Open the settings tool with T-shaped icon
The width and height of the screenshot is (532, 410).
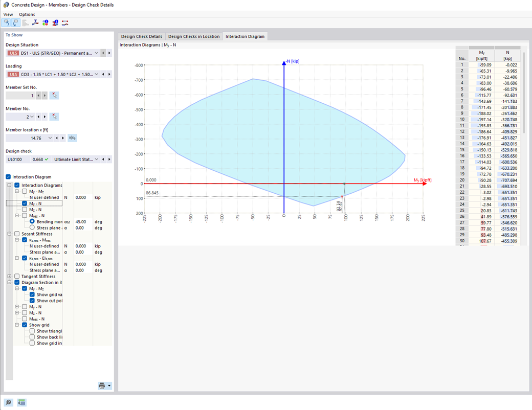coord(34,22)
